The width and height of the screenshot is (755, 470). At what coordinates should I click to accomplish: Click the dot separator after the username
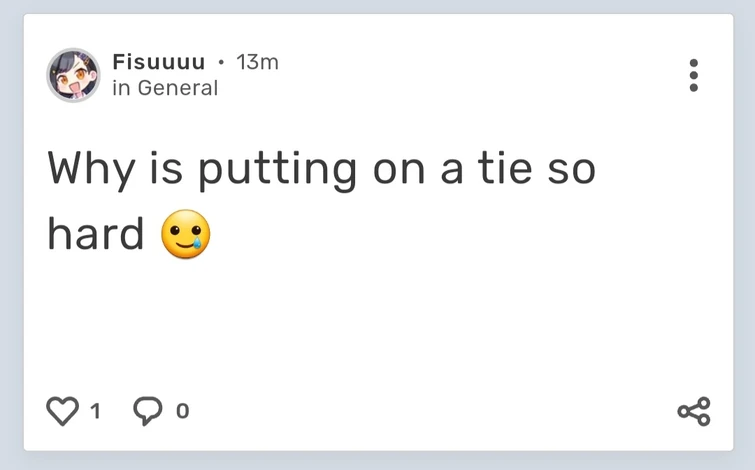click(x=221, y=62)
